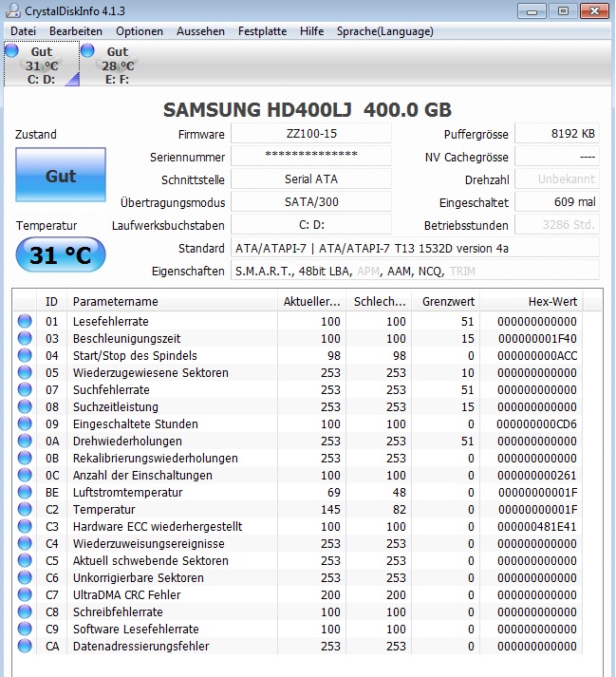Click the status icon for Schreibfehlerrate
This screenshot has height=677, width=616.
[x=25, y=611]
